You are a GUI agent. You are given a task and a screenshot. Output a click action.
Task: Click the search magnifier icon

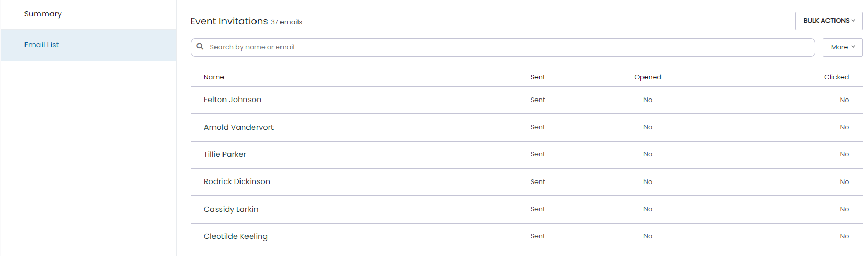coord(200,47)
